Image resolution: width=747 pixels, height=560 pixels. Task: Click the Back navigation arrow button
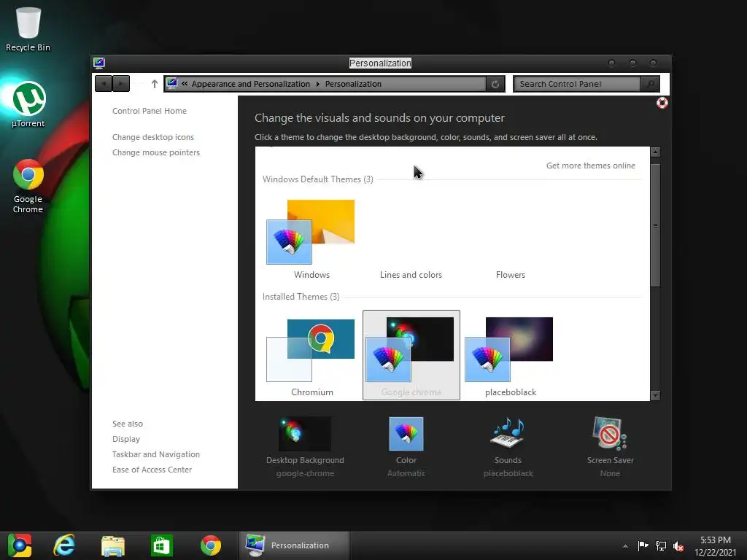104,84
